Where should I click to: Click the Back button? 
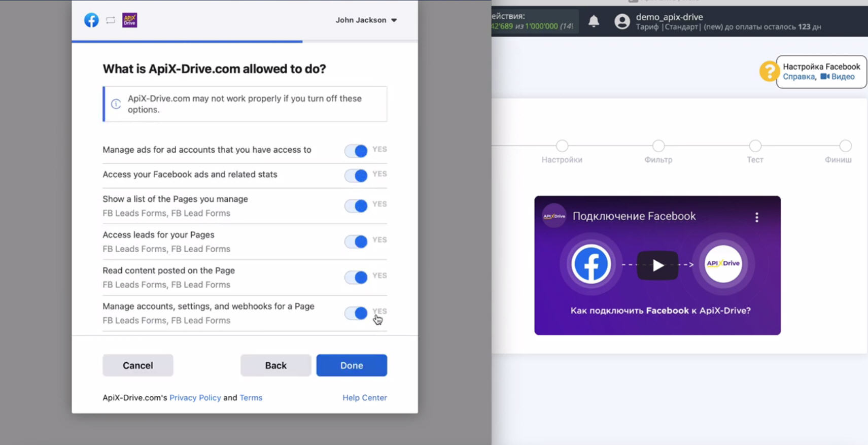(276, 365)
